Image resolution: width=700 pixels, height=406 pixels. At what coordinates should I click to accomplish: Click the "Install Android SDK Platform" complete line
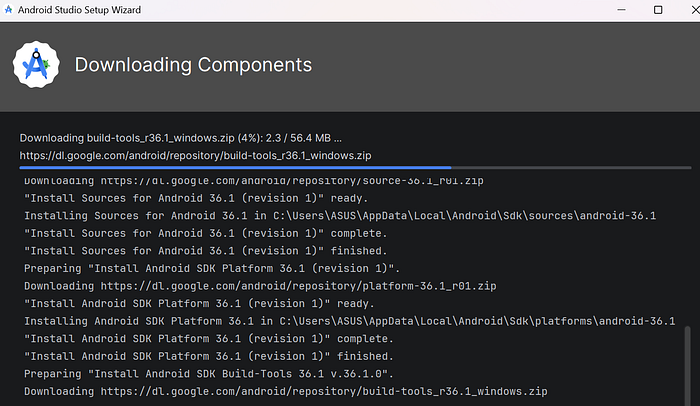209,339
